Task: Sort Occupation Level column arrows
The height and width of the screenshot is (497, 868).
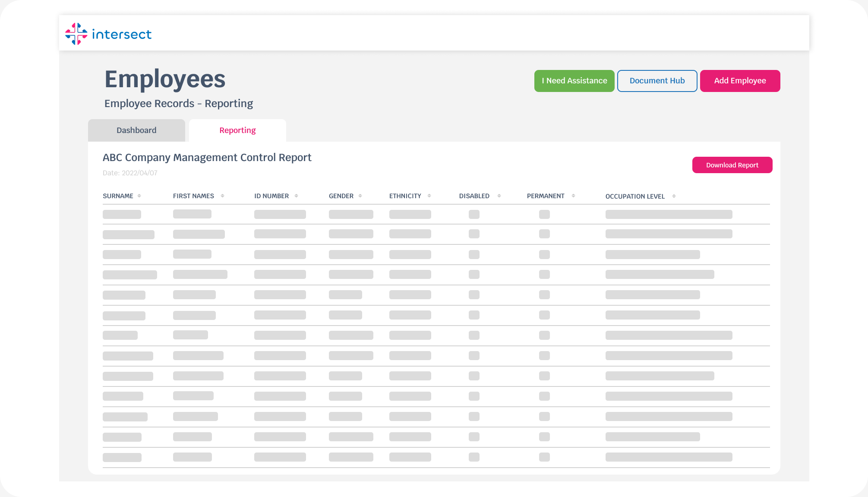Action: (674, 196)
